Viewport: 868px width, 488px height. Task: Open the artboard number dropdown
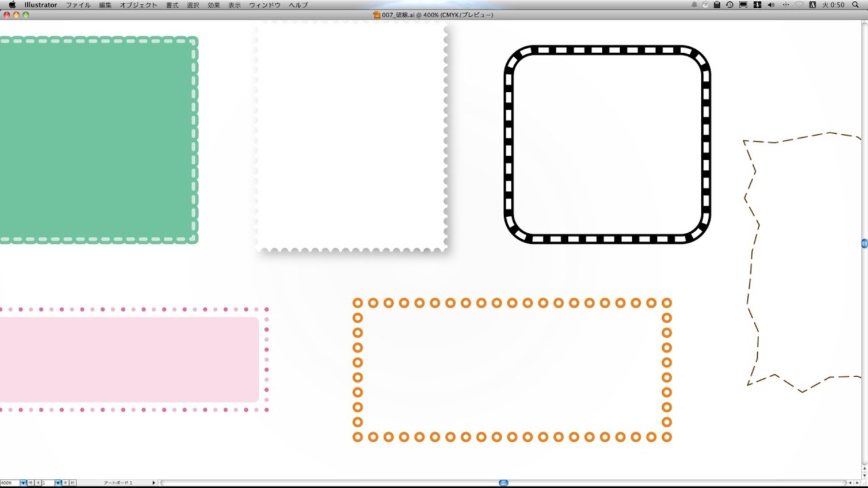point(58,483)
